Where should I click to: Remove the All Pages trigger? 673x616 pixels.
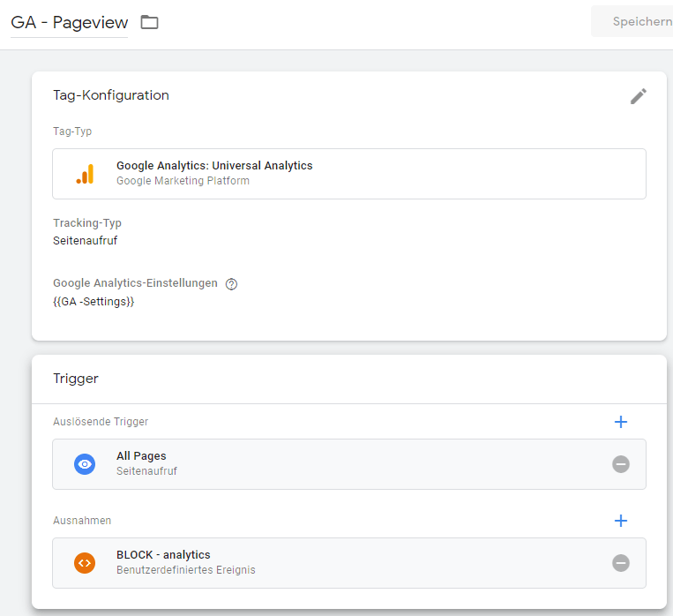tap(621, 464)
